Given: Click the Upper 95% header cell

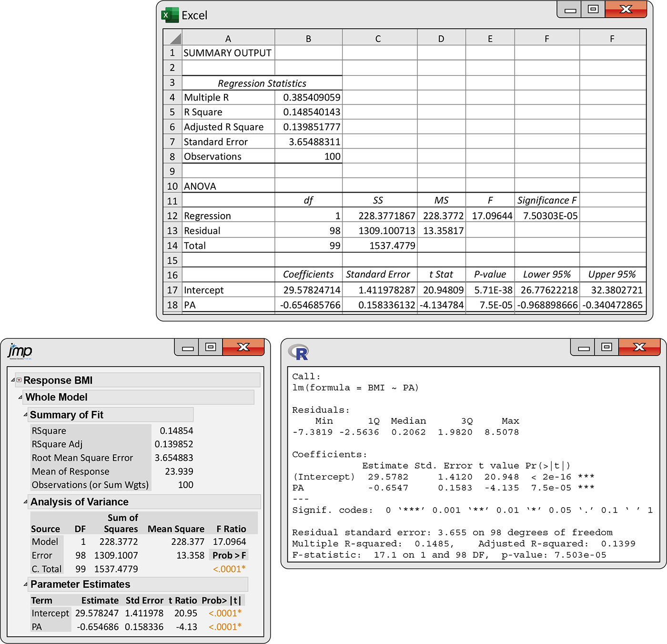Looking at the screenshot, I should click(x=612, y=275).
